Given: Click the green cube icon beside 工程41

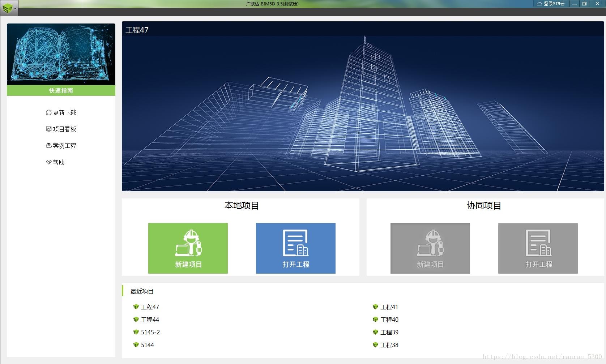Looking at the screenshot, I should click(x=375, y=307).
